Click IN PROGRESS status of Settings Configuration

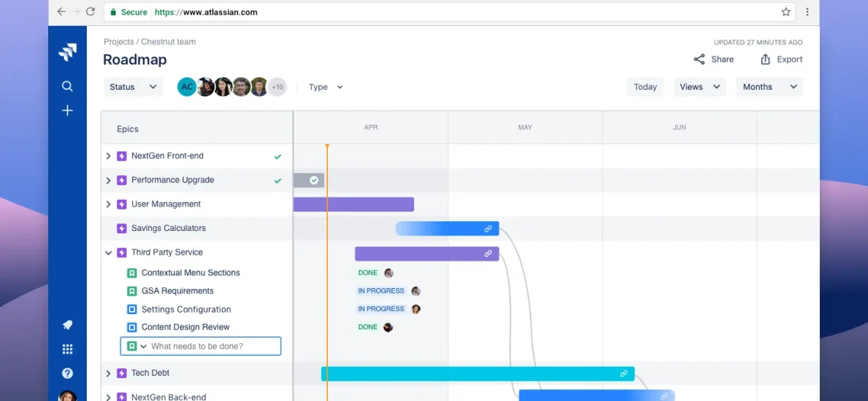point(381,309)
